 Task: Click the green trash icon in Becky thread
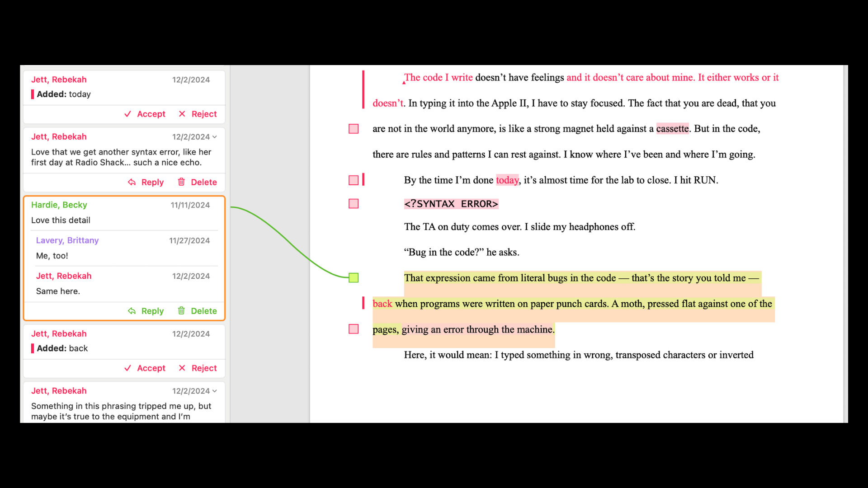click(x=181, y=310)
